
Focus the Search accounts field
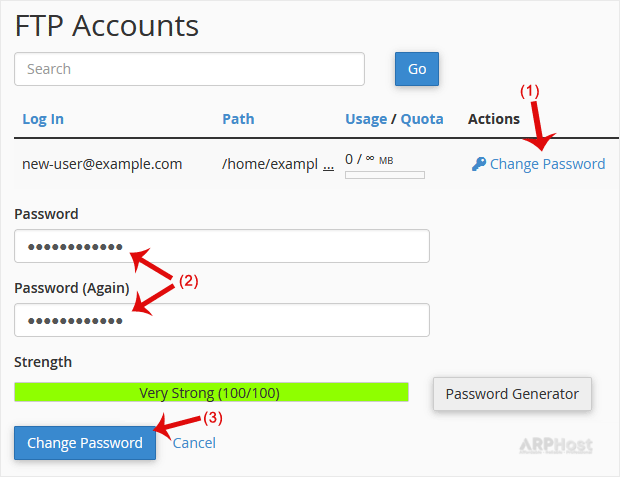pos(189,69)
